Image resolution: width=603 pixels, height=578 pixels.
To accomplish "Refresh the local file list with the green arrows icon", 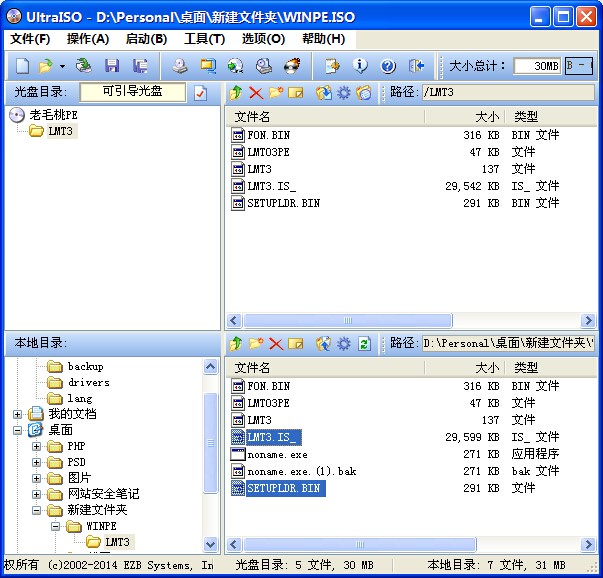I will coord(364,343).
